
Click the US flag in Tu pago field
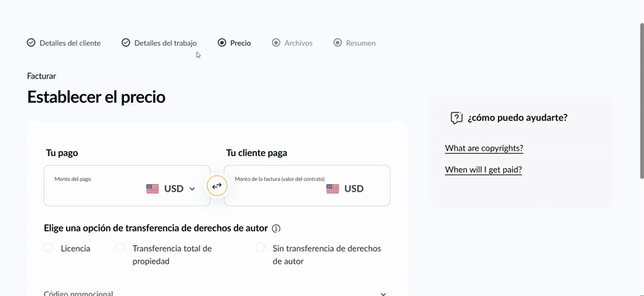[152, 189]
